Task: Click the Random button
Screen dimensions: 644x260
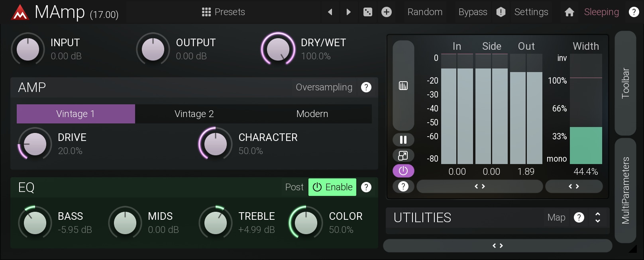Action: (x=425, y=12)
